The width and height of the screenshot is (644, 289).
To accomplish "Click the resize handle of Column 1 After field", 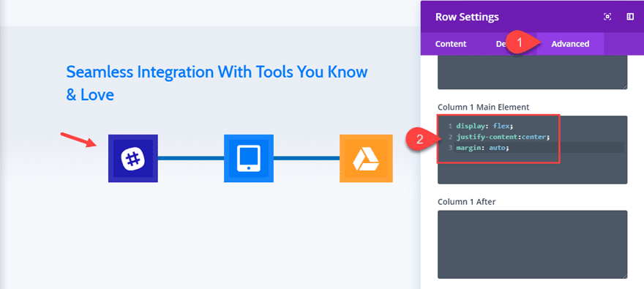I will pos(624,277).
